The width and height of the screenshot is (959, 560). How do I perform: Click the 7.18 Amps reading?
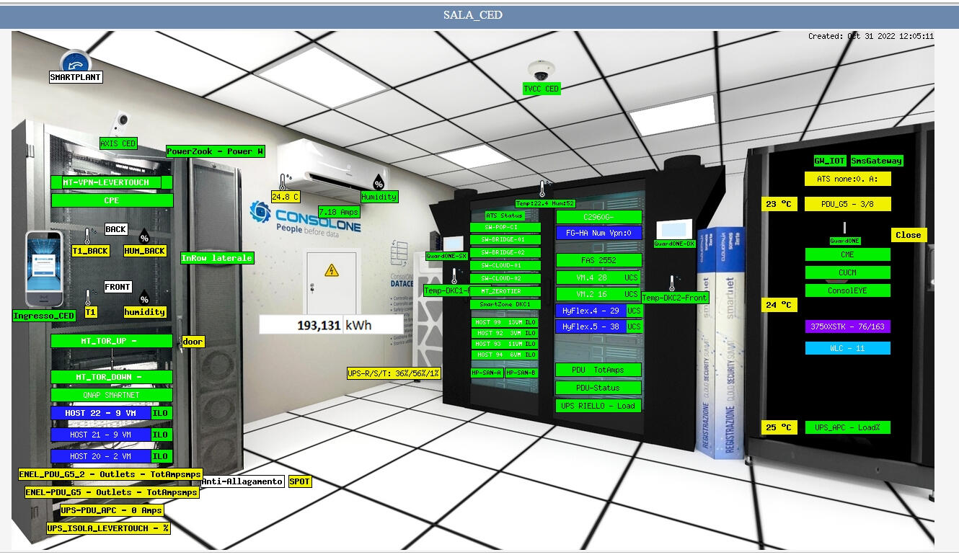(338, 212)
